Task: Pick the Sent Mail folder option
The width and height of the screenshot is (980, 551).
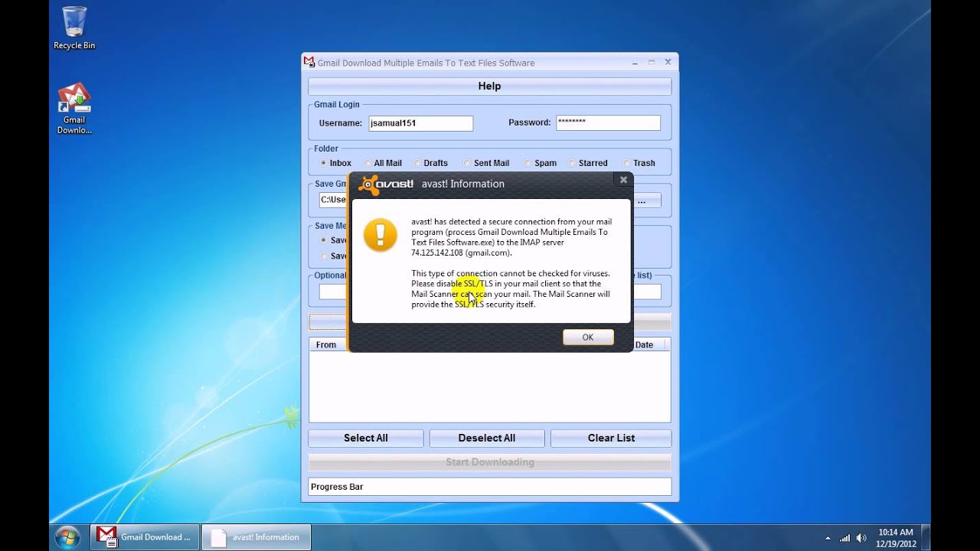Action: [x=468, y=163]
